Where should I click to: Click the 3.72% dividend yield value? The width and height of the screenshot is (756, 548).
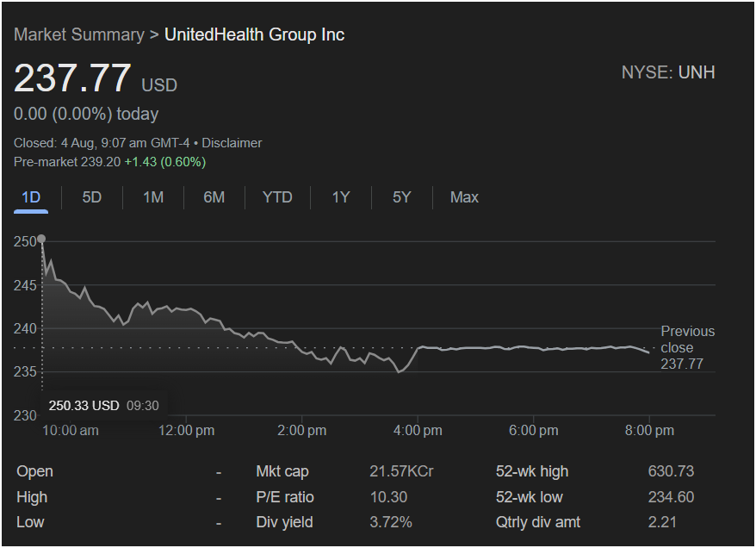click(x=391, y=522)
